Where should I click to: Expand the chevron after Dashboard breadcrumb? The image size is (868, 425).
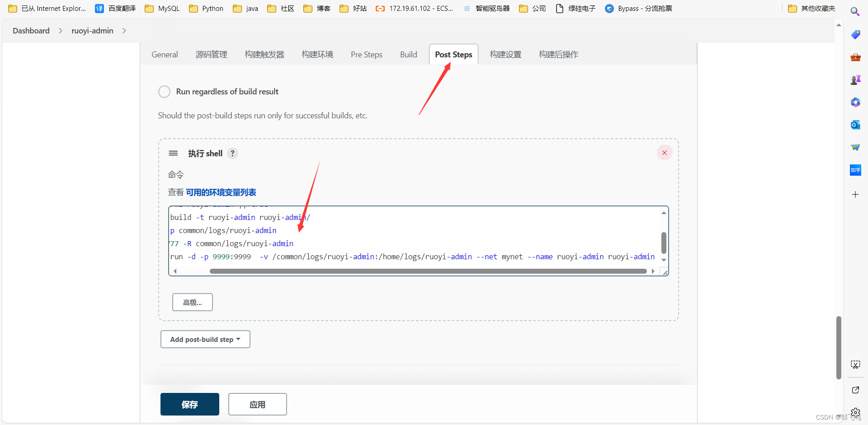point(60,31)
